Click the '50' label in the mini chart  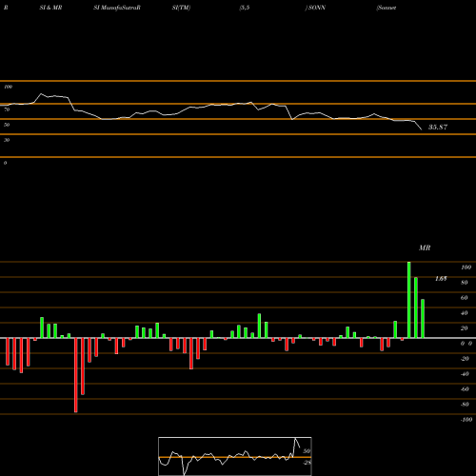coord(307,451)
